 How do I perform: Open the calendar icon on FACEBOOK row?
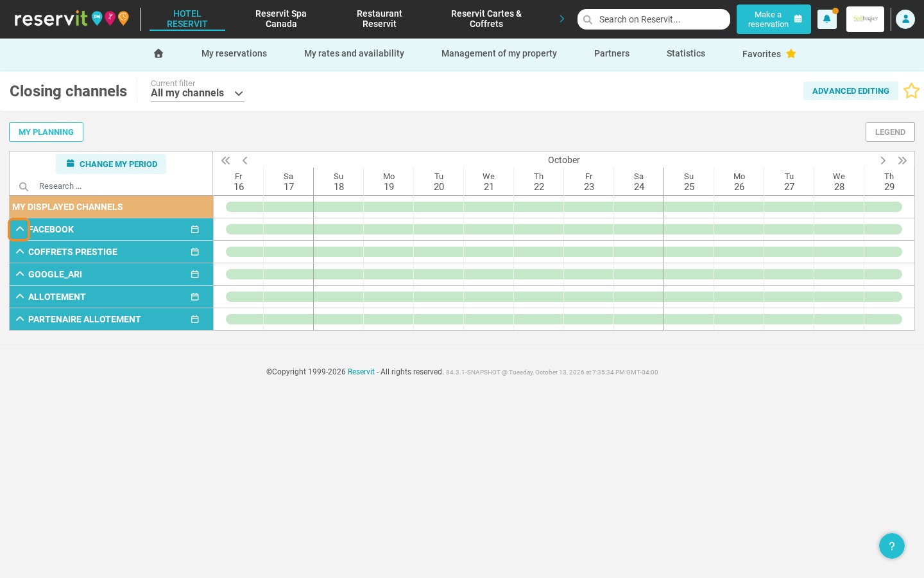click(x=195, y=229)
